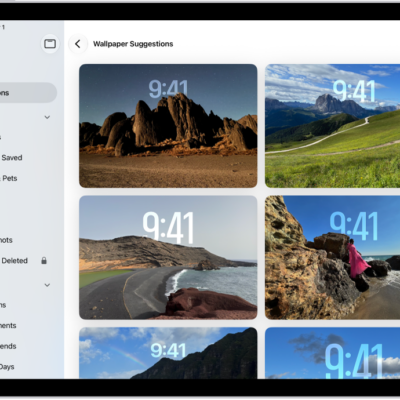
Task: Select the pink dress on rocks wallpaper
Action: 332,257
